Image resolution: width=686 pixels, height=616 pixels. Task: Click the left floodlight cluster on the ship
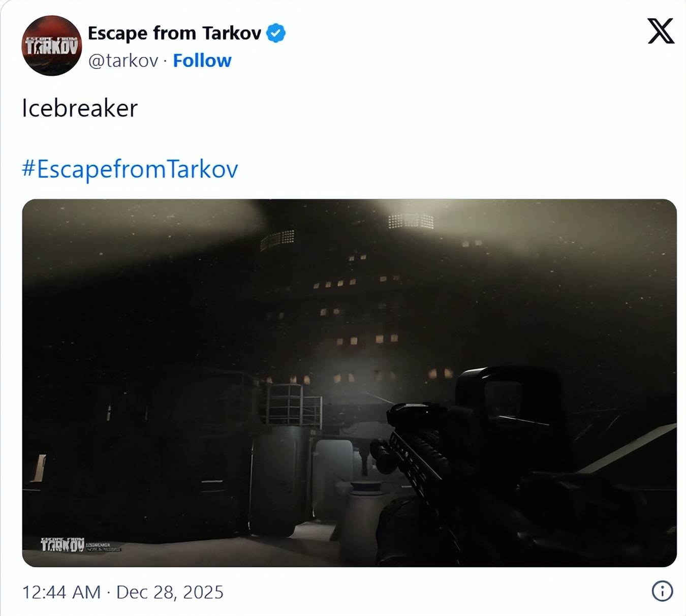[277, 239]
